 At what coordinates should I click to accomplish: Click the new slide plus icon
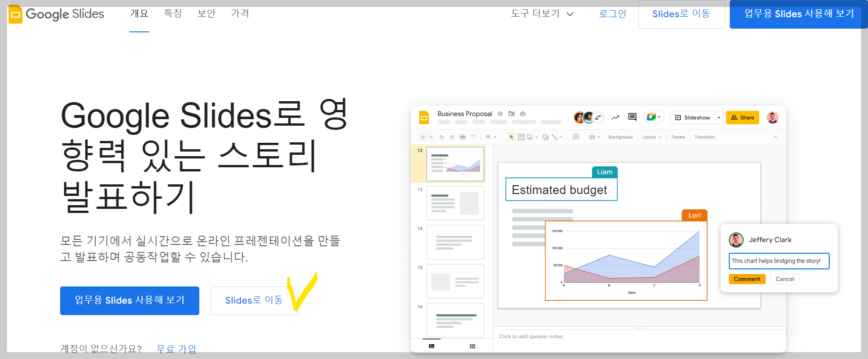[x=423, y=137]
